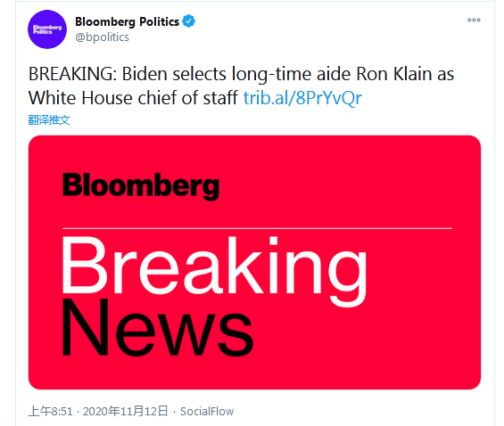Open the SocialFlow source label
The width and height of the screenshot is (504, 426).
(207, 411)
